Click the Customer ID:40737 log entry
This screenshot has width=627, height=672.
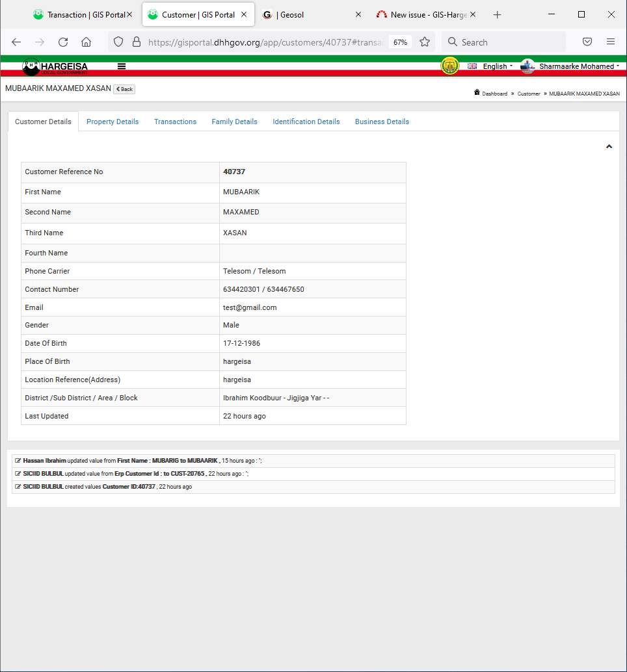(x=129, y=487)
